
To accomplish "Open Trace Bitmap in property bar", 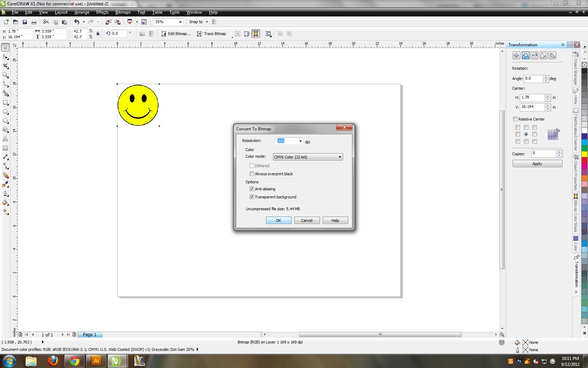I will [211, 34].
